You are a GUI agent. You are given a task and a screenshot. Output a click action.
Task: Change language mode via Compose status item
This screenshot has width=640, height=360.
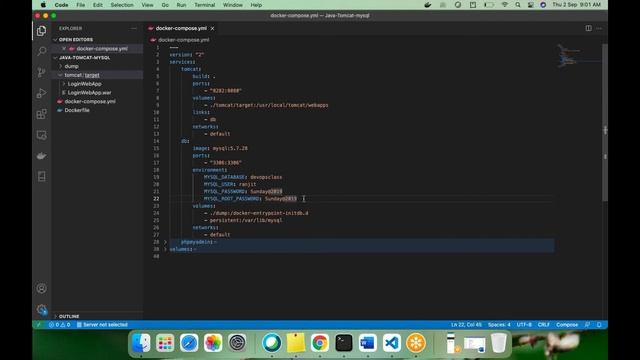coord(567,325)
